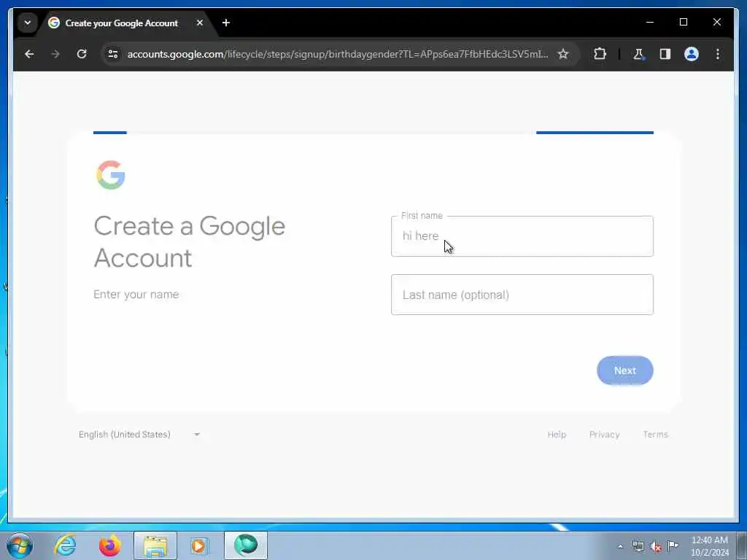Click the First name field

(x=522, y=236)
